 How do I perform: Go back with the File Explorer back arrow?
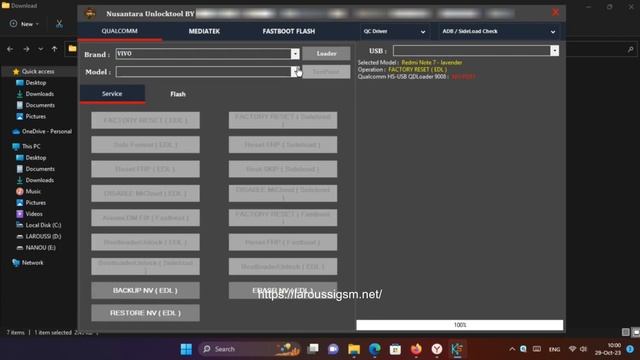10,49
